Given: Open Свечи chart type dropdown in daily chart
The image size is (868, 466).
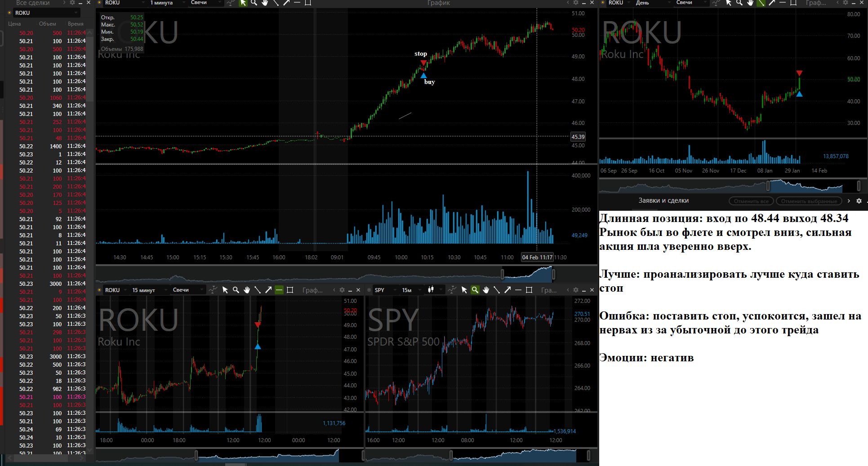Looking at the screenshot, I should (x=691, y=3).
